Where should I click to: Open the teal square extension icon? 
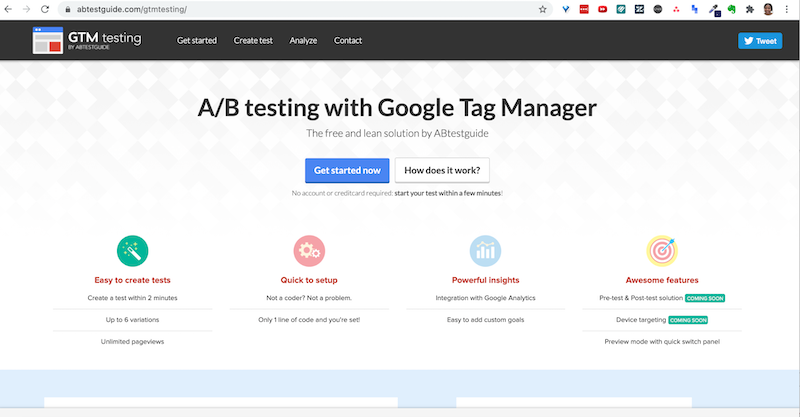click(621, 9)
